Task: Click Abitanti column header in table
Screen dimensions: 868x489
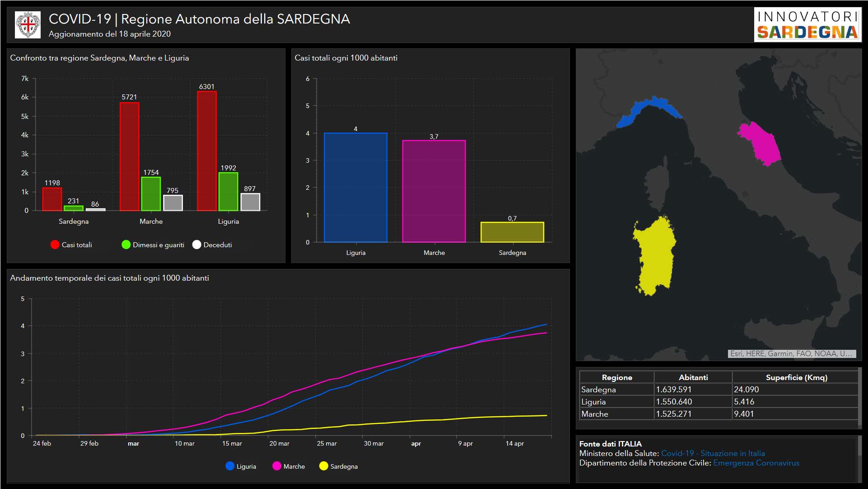Action: (693, 377)
